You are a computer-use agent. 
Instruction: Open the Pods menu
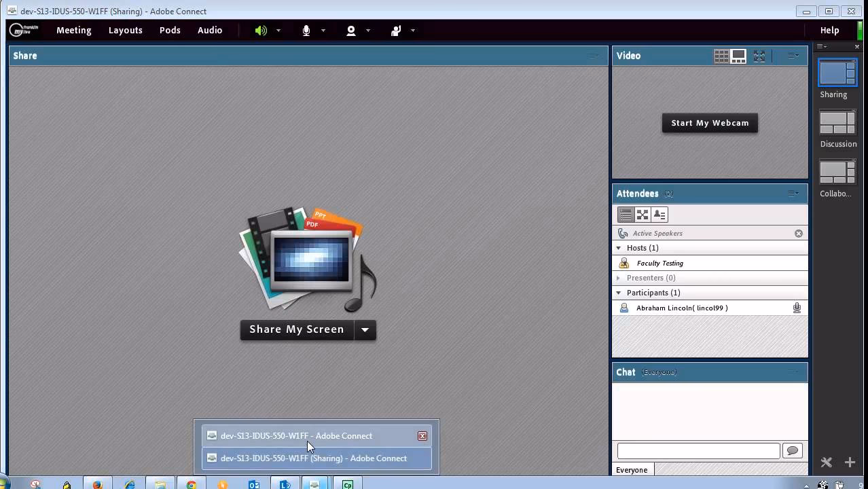coord(170,31)
